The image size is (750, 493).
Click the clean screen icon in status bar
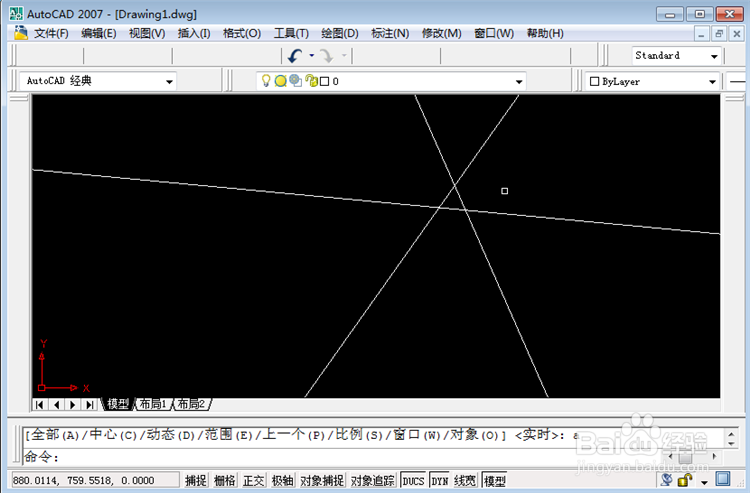pyautogui.click(x=723, y=479)
